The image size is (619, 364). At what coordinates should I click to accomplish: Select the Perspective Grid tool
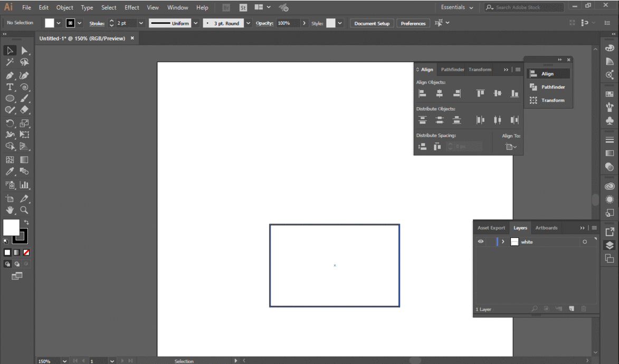pos(24,146)
